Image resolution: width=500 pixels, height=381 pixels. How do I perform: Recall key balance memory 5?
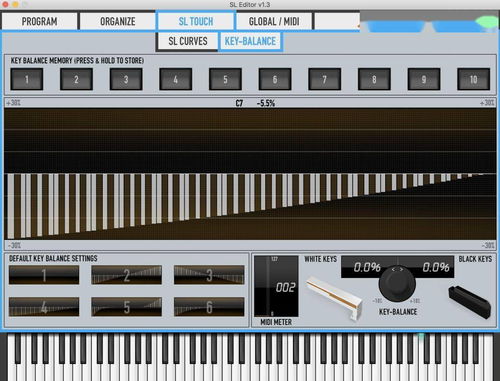[225, 79]
